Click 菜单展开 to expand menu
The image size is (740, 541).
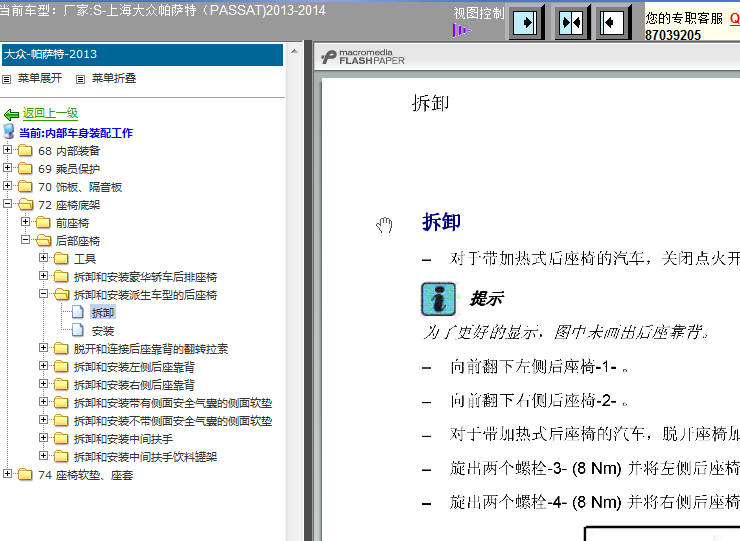tap(40, 78)
